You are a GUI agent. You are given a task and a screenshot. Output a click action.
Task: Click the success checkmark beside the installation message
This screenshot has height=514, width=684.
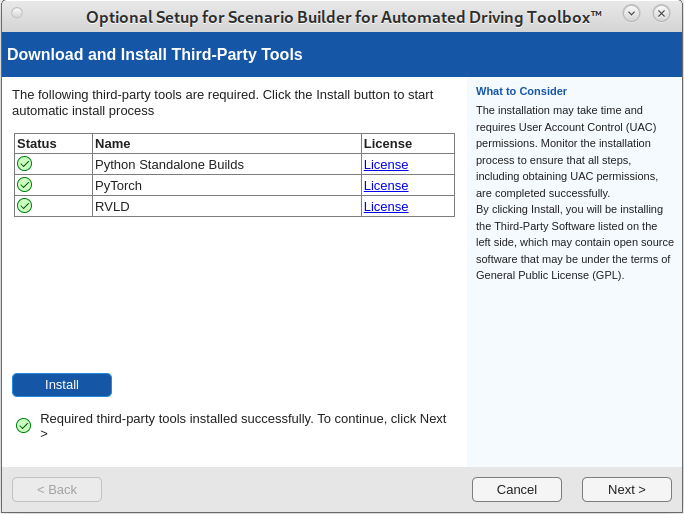(24, 426)
